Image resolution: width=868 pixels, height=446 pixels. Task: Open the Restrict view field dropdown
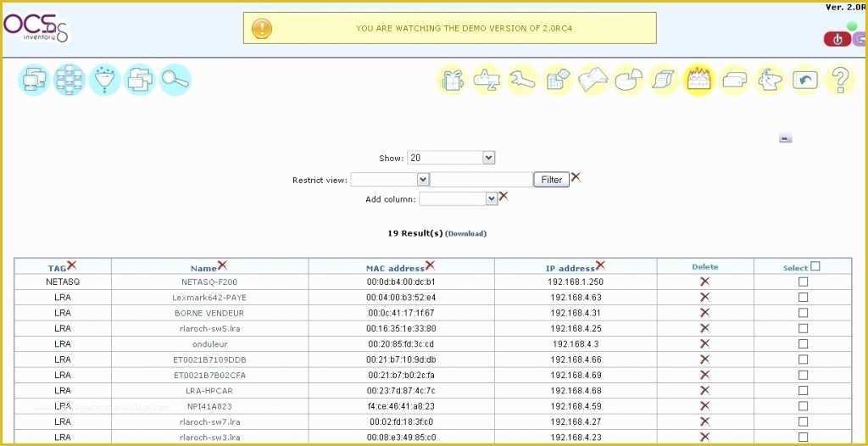tap(390, 180)
